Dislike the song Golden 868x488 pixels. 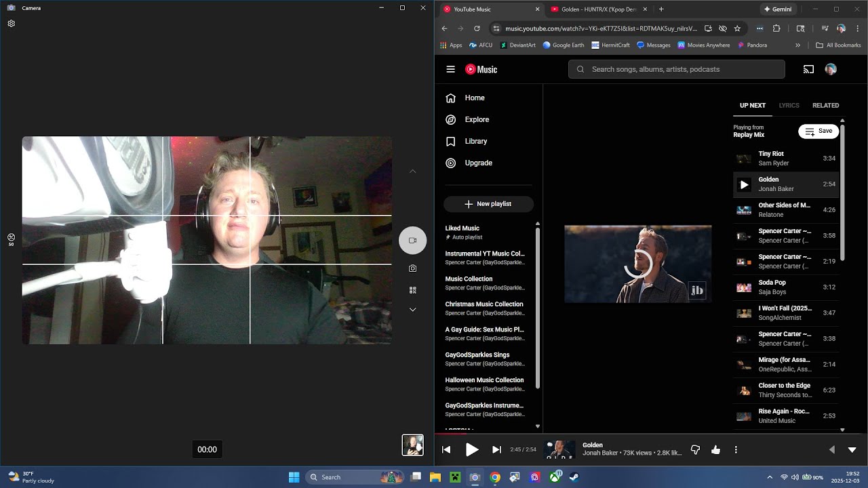pyautogui.click(x=695, y=449)
